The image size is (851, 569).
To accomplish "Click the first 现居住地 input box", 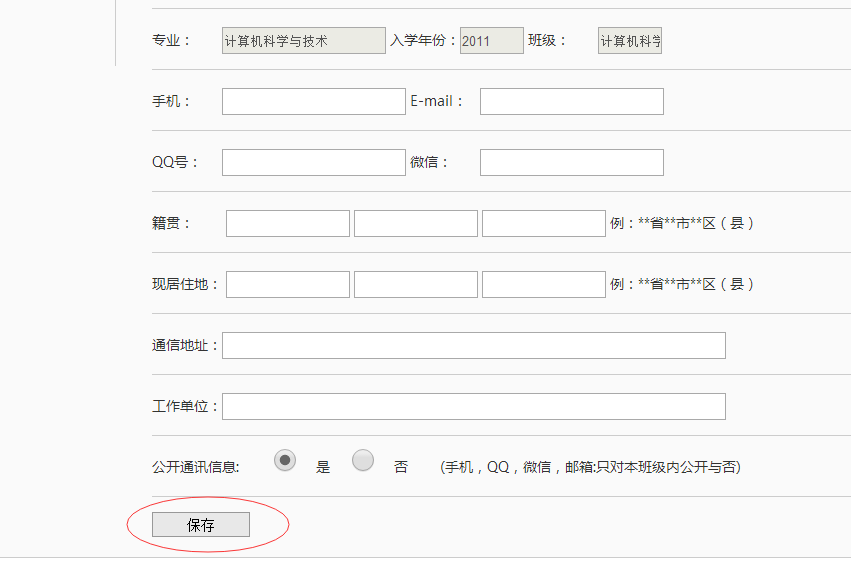I will click(x=288, y=285).
